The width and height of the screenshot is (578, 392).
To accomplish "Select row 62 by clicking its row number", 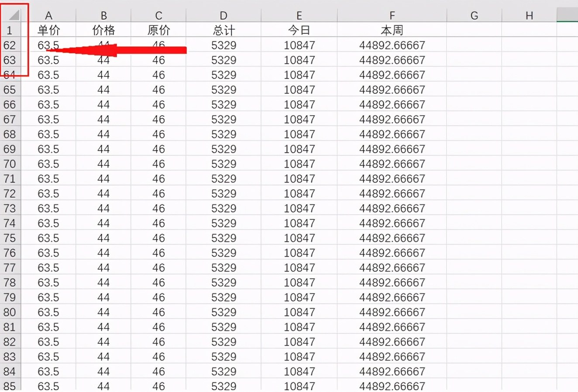I will pos(10,45).
